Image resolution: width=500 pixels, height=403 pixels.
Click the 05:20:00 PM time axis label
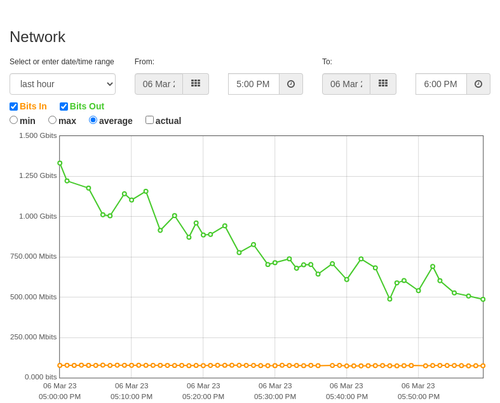(203, 397)
